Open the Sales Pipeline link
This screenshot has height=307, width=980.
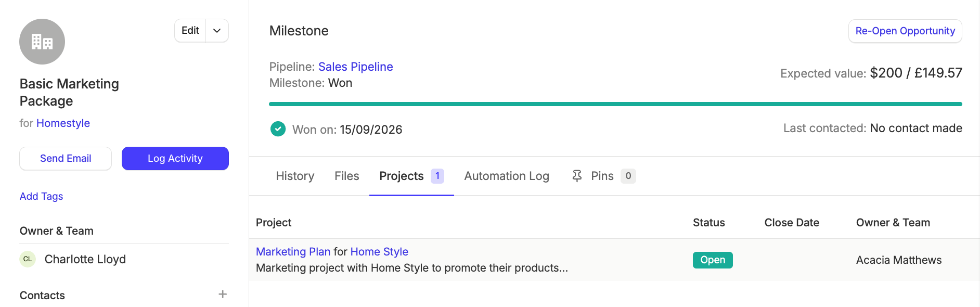(x=356, y=67)
